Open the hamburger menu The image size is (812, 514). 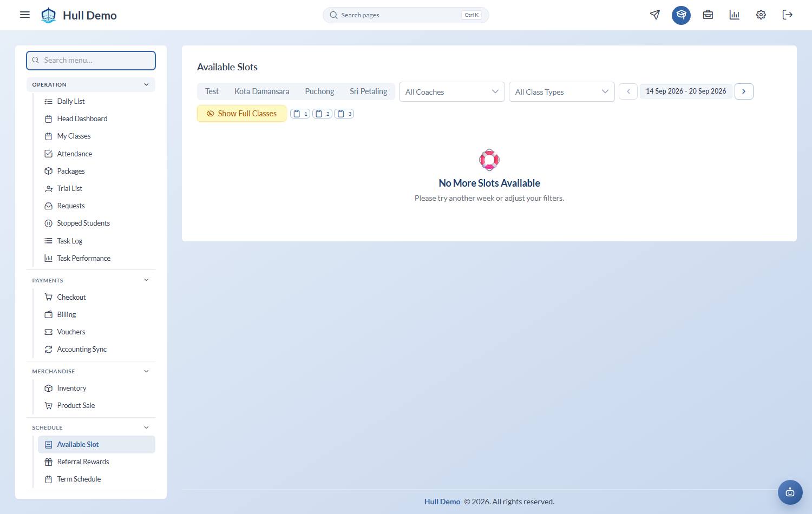pyautogui.click(x=25, y=15)
